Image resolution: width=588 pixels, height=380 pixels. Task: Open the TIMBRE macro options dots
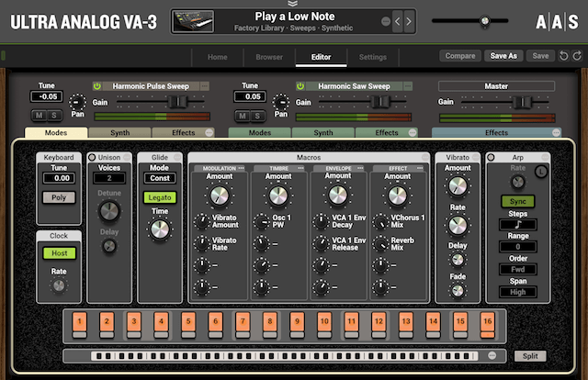coord(300,168)
